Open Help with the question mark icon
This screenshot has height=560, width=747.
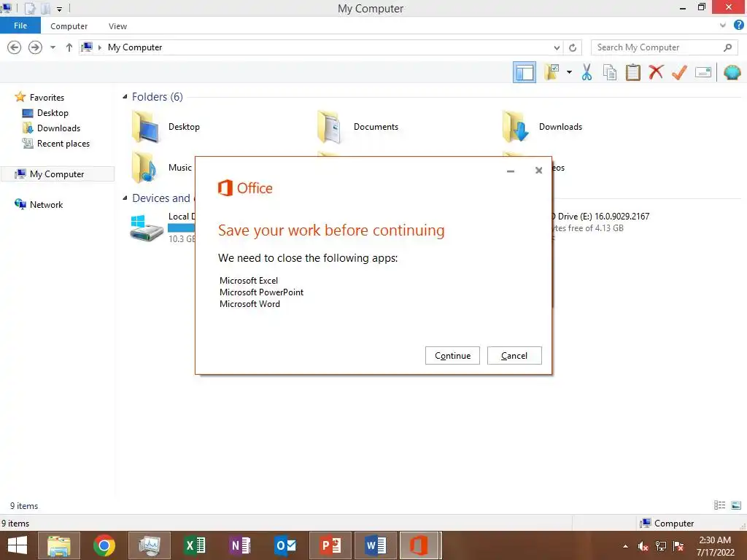[739, 26]
